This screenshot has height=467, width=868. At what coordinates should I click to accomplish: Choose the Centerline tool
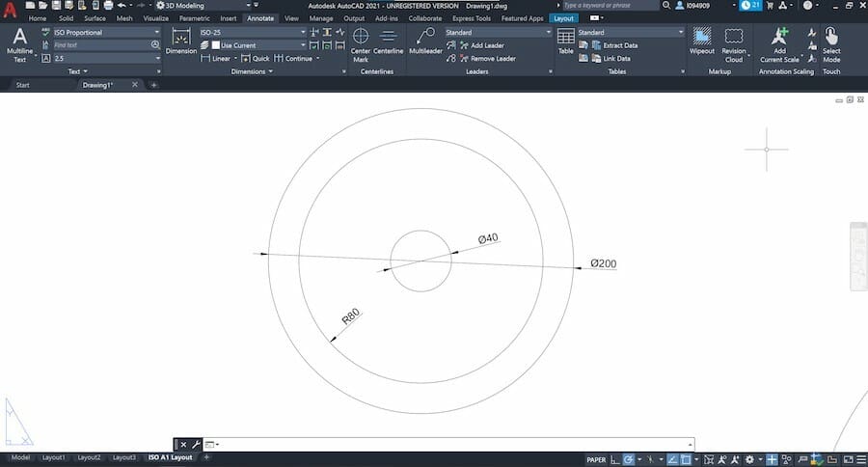(x=388, y=41)
